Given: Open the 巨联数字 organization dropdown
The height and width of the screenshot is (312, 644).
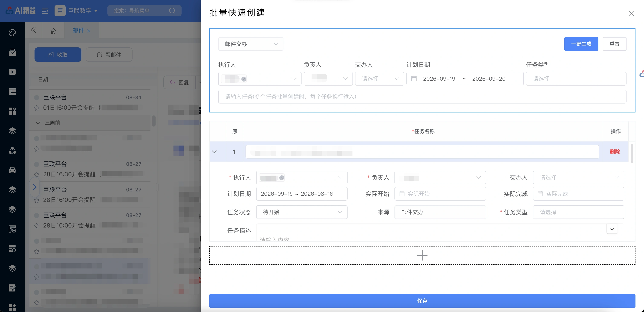Looking at the screenshot, I should (76, 11).
